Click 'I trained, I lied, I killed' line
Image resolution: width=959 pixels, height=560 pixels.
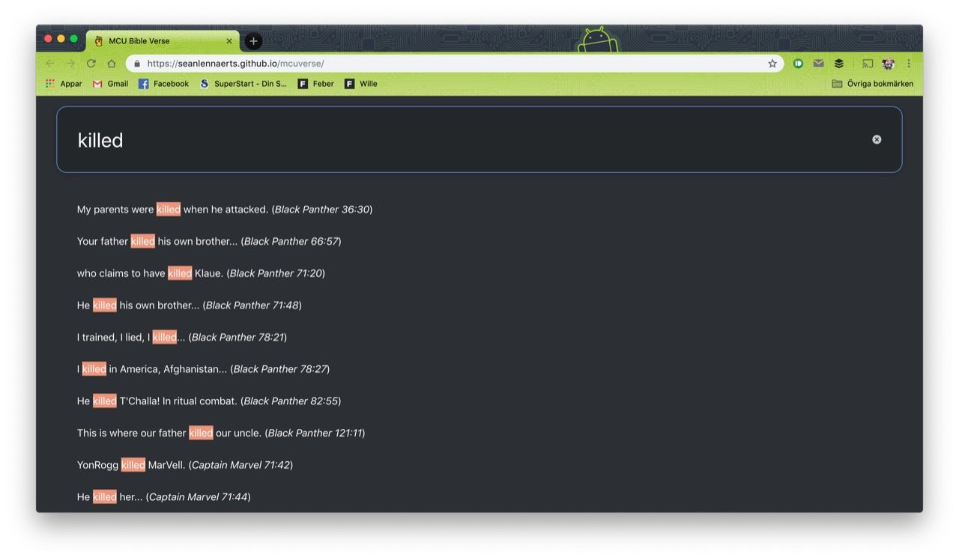click(182, 337)
